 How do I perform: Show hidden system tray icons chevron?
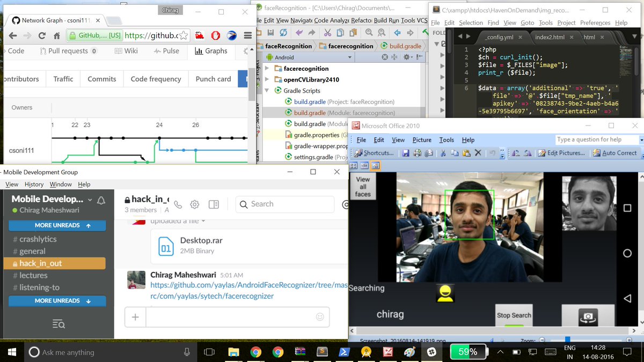pos(500,352)
